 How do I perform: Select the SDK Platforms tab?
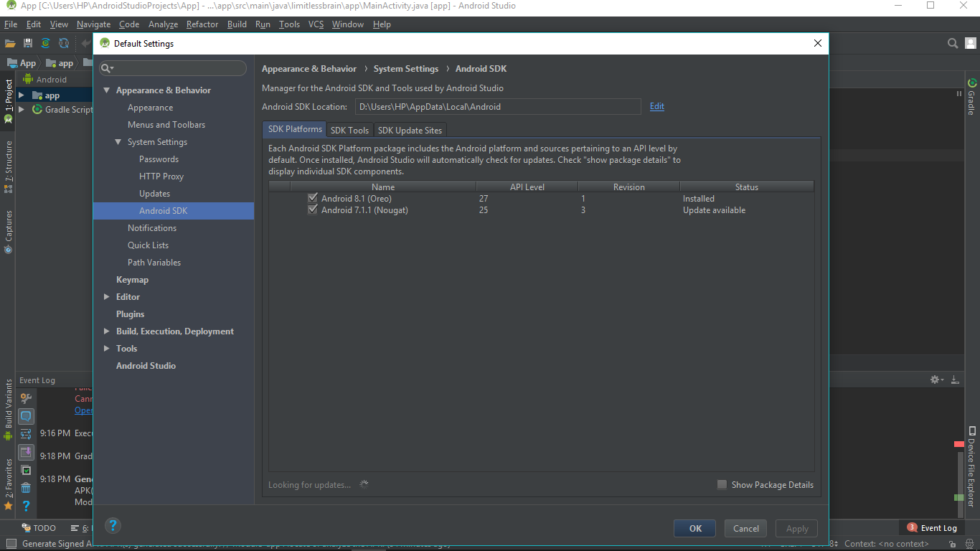295,129
